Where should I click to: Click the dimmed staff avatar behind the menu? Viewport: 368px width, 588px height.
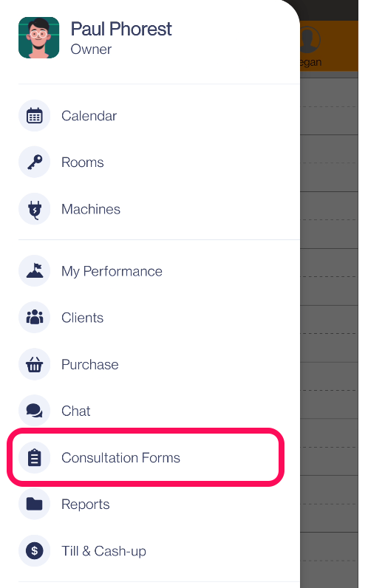click(310, 39)
